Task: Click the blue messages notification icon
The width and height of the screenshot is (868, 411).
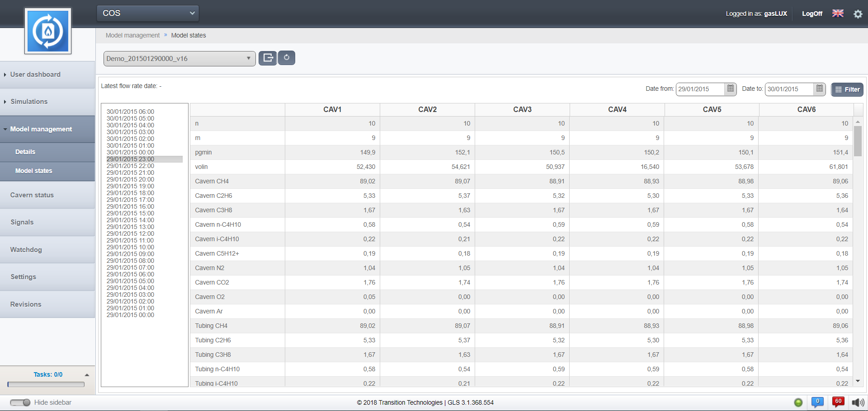Action: pyautogui.click(x=817, y=402)
